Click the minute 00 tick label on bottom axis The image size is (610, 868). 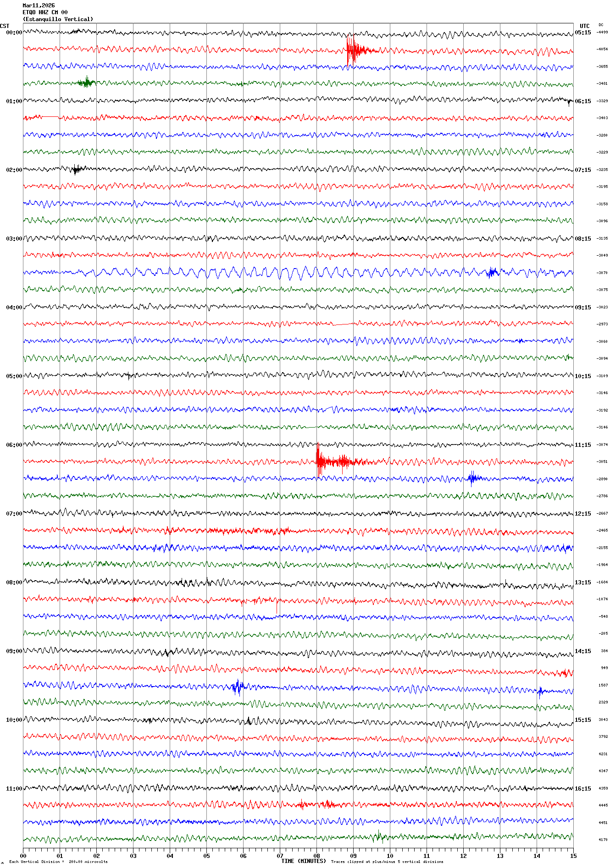tap(23, 856)
